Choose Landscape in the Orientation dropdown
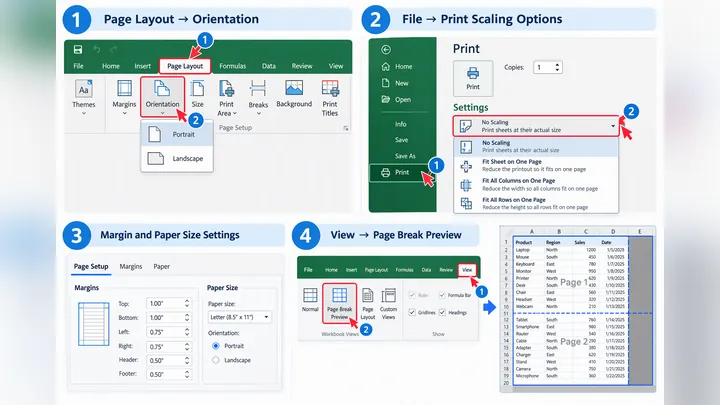Screen dimensions: 720x405 [x=177, y=158]
